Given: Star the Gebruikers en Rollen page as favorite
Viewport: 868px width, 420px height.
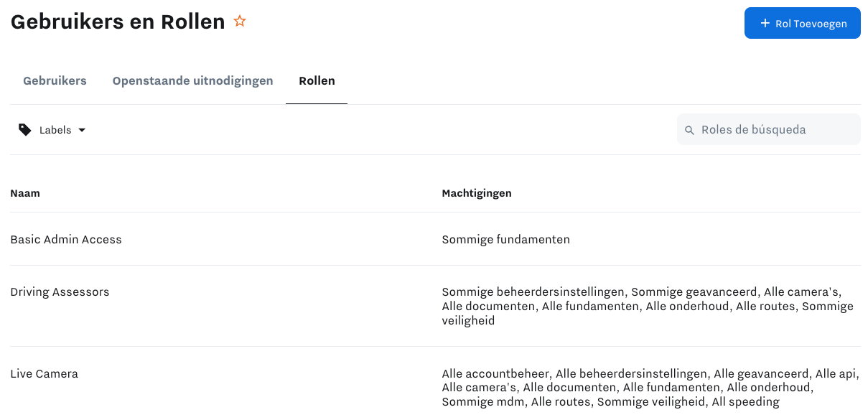Looking at the screenshot, I should pyautogui.click(x=240, y=22).
